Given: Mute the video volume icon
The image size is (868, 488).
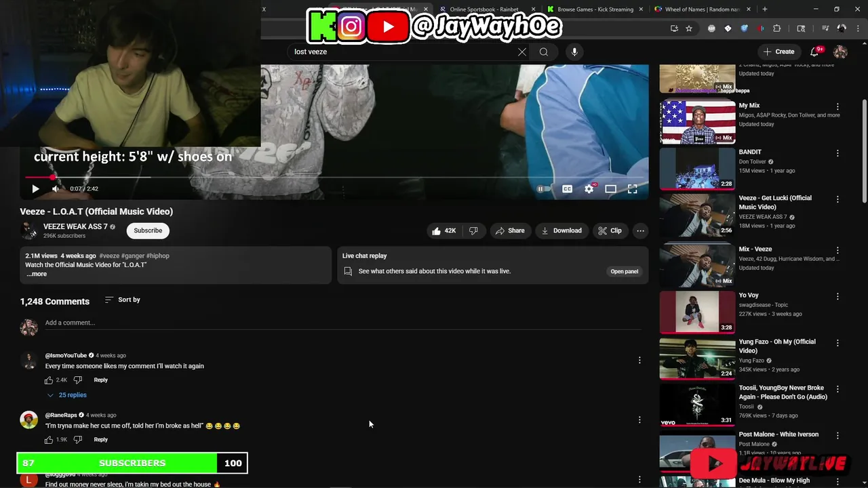Looking at the screenshot, I should 56,189.
